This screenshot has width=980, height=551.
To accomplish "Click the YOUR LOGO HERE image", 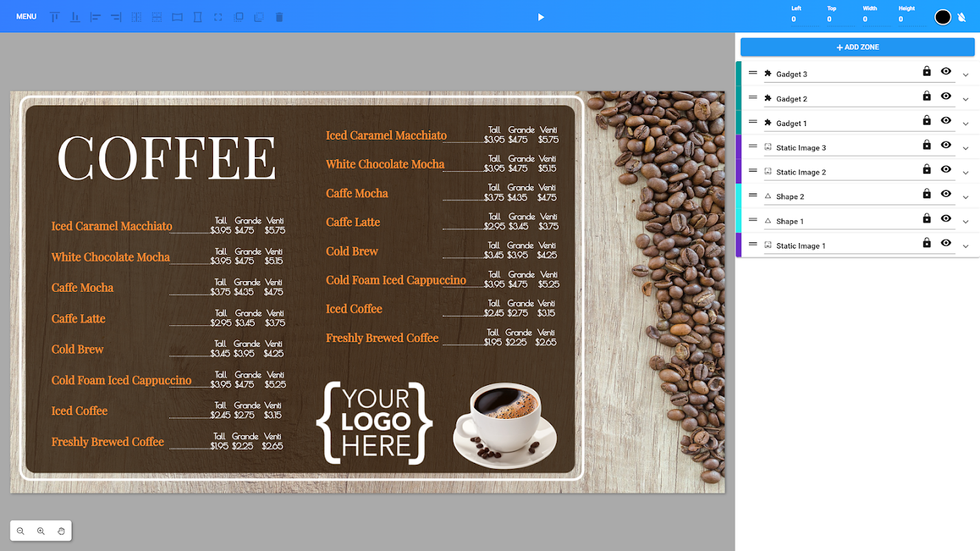I will pyautogui.click(x=374, y=423).
